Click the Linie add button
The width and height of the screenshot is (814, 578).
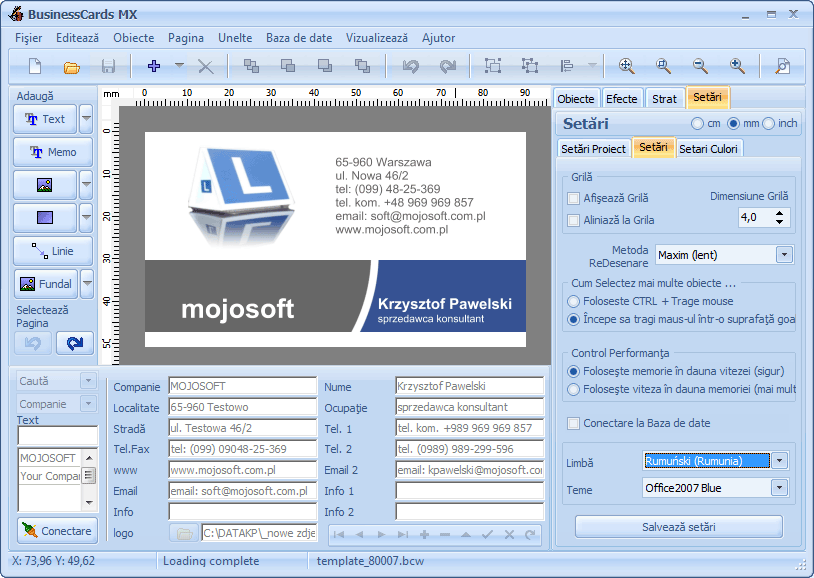pyautogui.click(x=53, y=251)
